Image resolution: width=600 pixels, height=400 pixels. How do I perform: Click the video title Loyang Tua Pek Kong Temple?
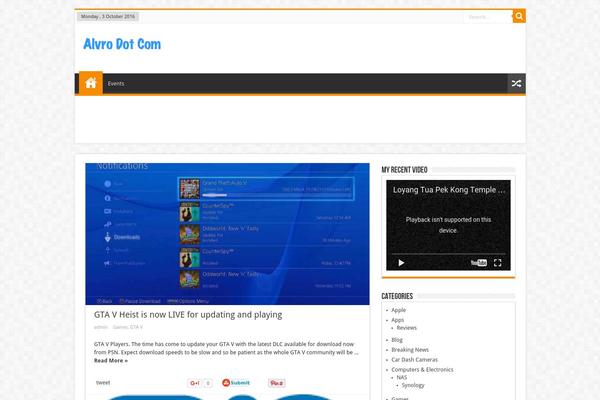tap(449, 190)
